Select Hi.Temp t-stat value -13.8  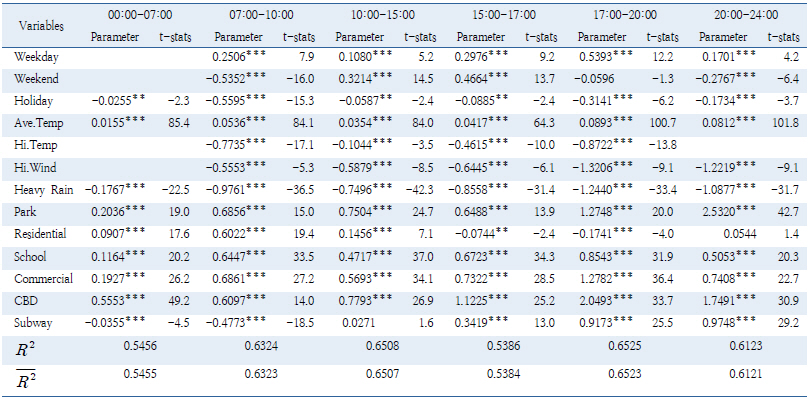tap(663, 146)
